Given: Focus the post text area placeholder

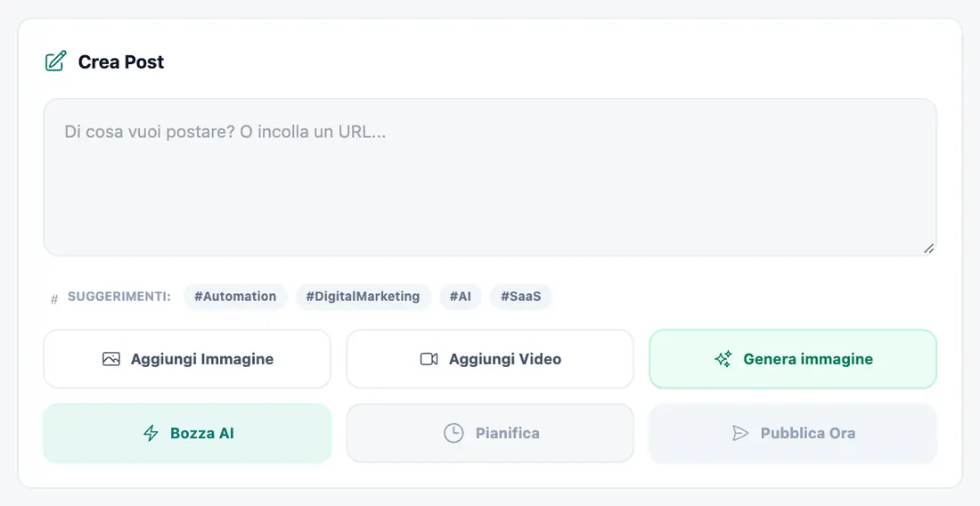Looking at the screenshot, I should pyautogui.click(x=490, y=177).
